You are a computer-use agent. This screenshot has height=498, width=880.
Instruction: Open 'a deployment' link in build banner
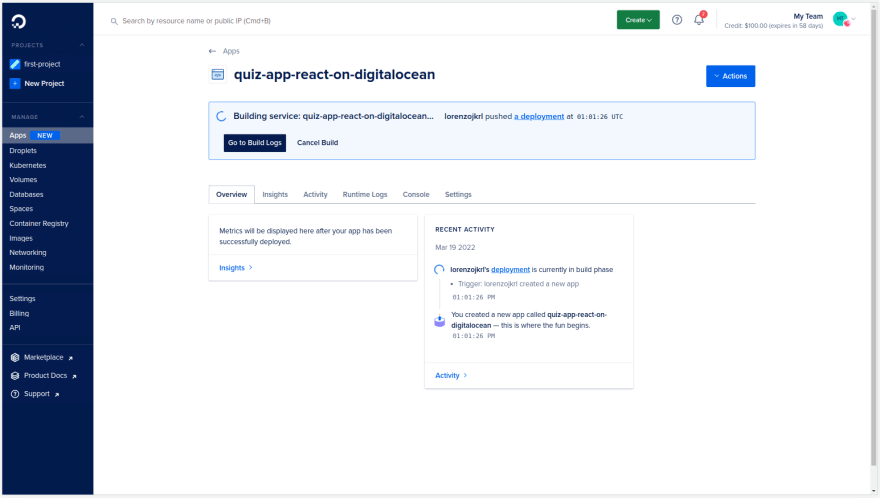pyautogui.click(x=539, y=116)
